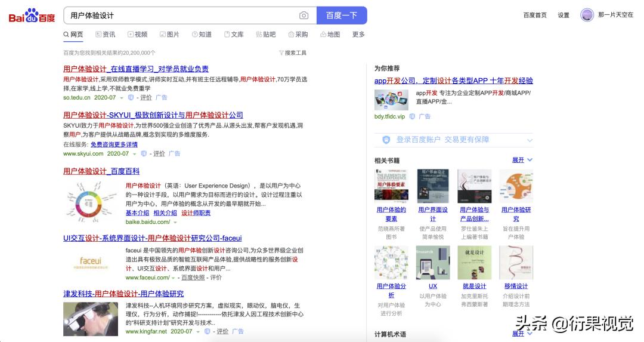
Task: Open result 用户体验设计-SKYUI
Action: pos(153,115)
